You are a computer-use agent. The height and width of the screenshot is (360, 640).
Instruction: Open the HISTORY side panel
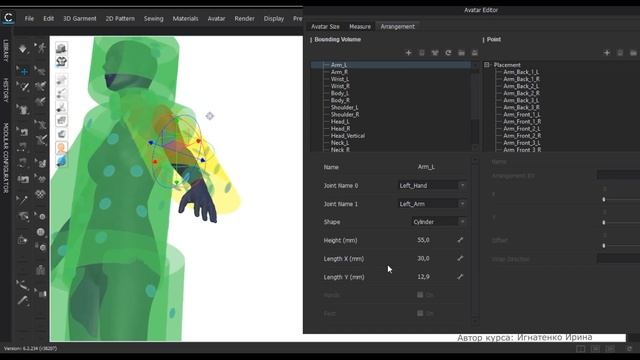(x=6, y=90)
